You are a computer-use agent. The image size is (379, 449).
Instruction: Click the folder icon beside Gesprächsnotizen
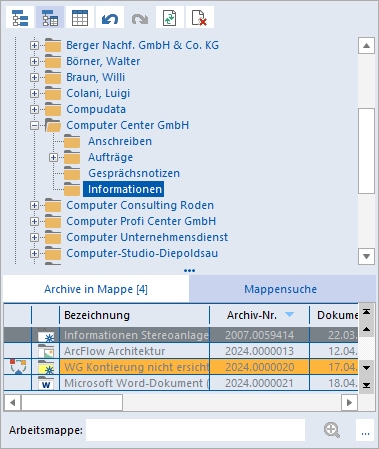[72, 173]
